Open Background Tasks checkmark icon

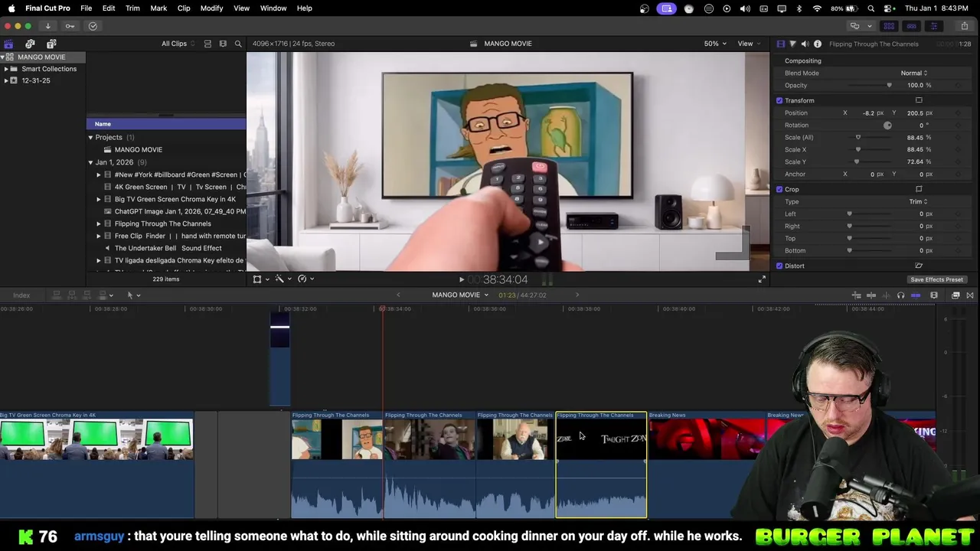[93, 26]
